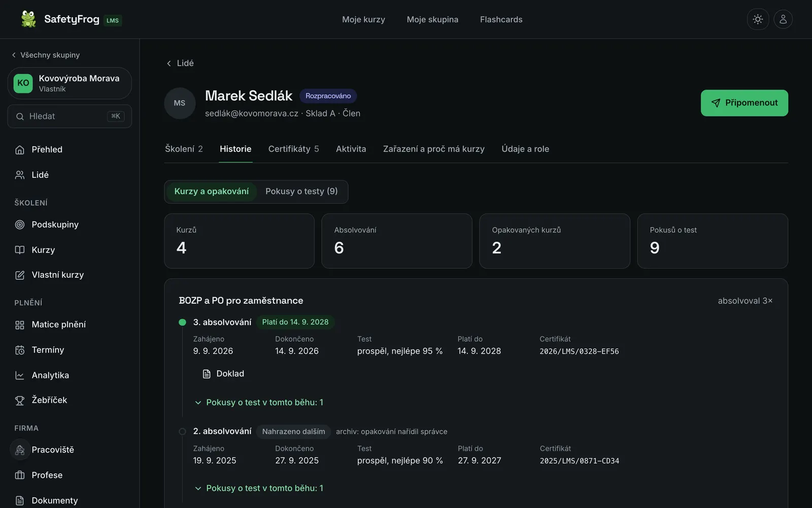Image resolution: width=812 pixels, height=508 pixels.
Task: Click the MS avatar of Marek Sedlák
Action: pyautogui.click(x=180, y=103)
